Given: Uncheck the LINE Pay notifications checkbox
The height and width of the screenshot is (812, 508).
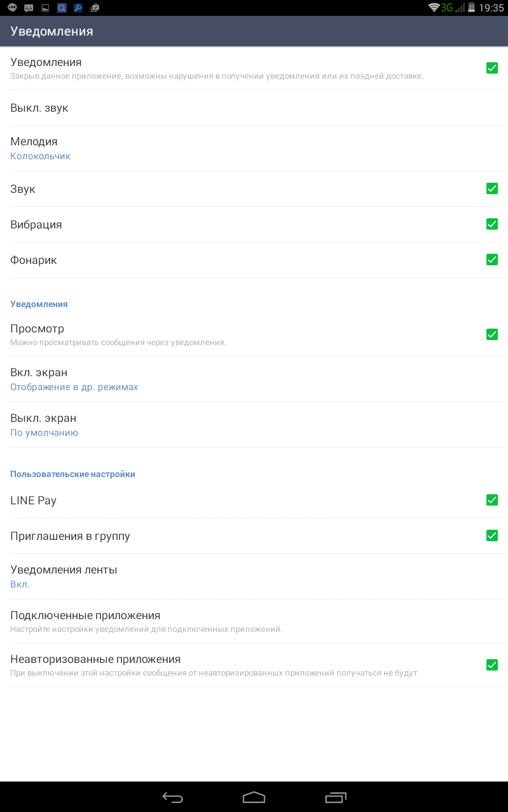Looking at the screenshot, I should [x=492, y=500].
